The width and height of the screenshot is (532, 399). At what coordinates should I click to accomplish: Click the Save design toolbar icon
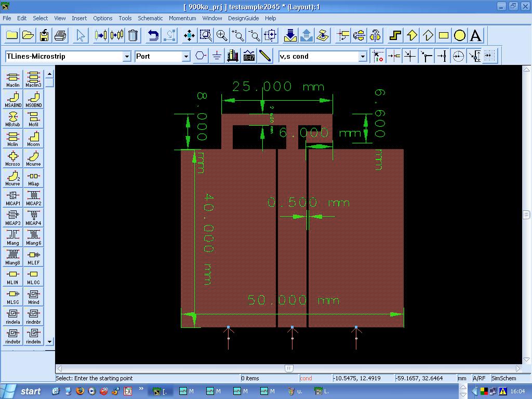coord(44,35)
